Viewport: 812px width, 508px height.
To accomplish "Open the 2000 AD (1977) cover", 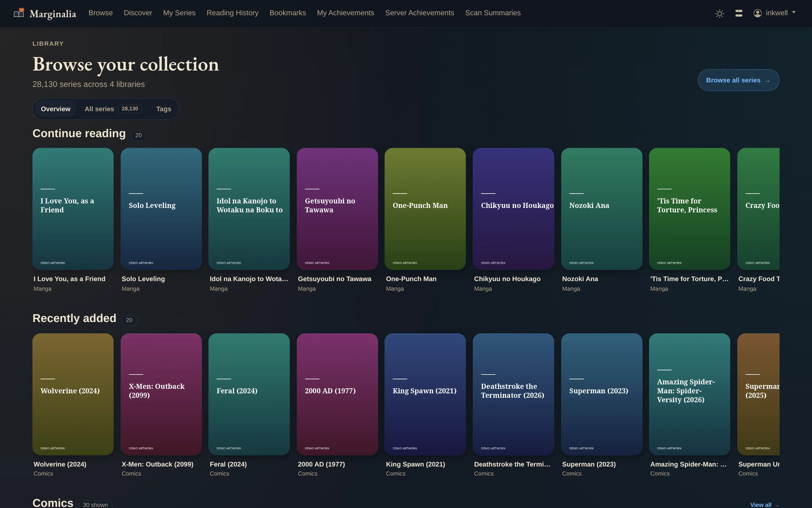I will point(337,394).
